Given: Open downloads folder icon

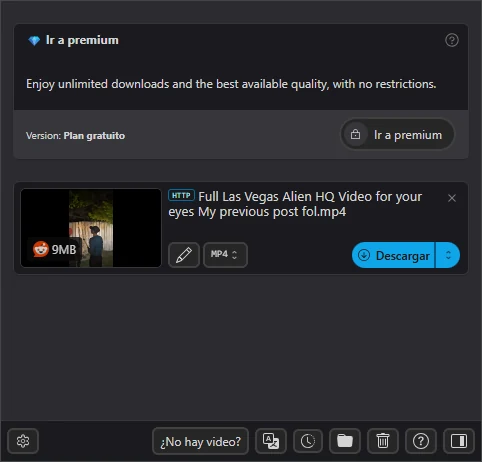Looking at the screenshot, I should click(x=345, y=441).
